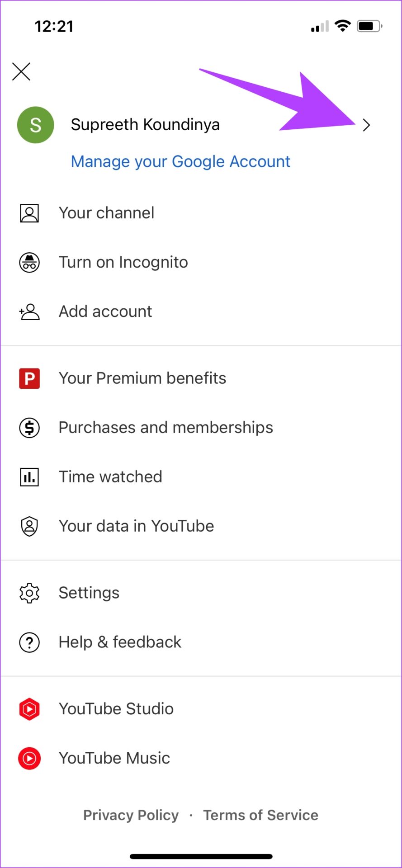This screenshot has height=868, width=402.
Task: Tap the dollar sign Purchases icon
Action: pyautogui.click(x=29, y=428)
